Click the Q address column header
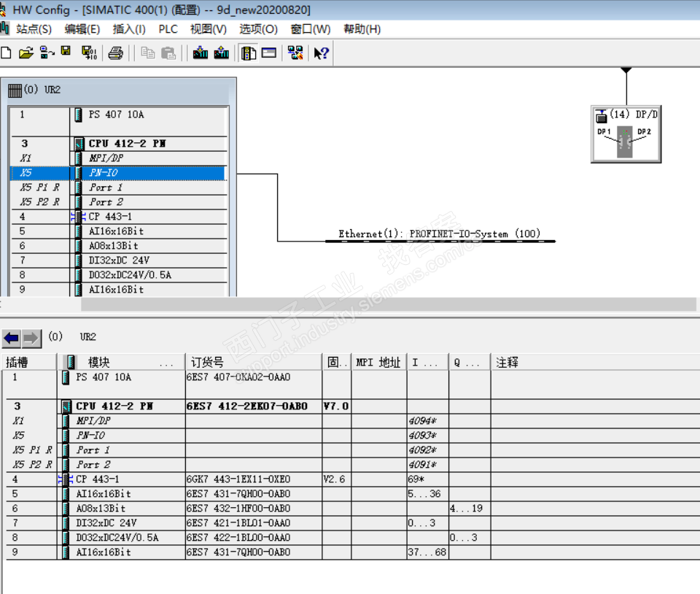Viewport: 700px width, 594px height. 470,362
